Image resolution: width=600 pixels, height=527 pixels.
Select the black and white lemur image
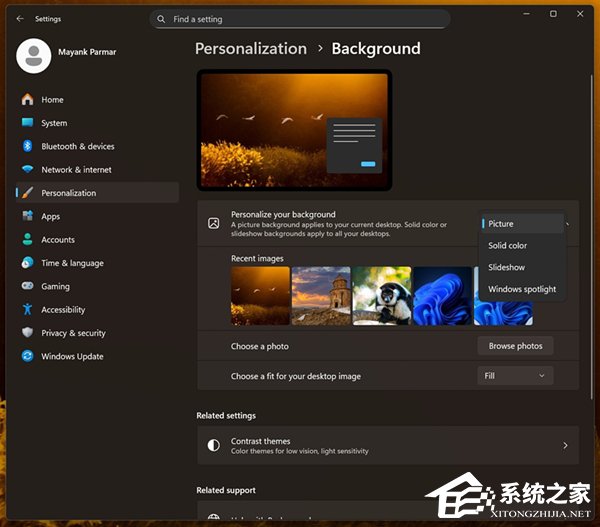click(382, 296)
